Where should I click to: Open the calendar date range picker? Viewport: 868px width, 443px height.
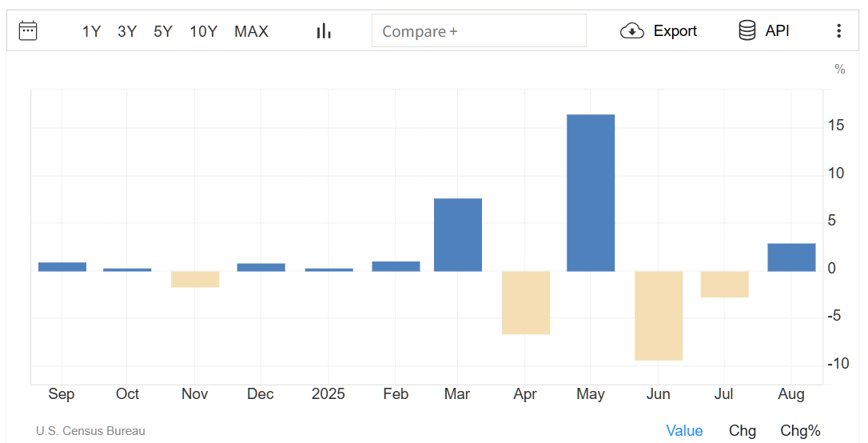coord(28,31)
